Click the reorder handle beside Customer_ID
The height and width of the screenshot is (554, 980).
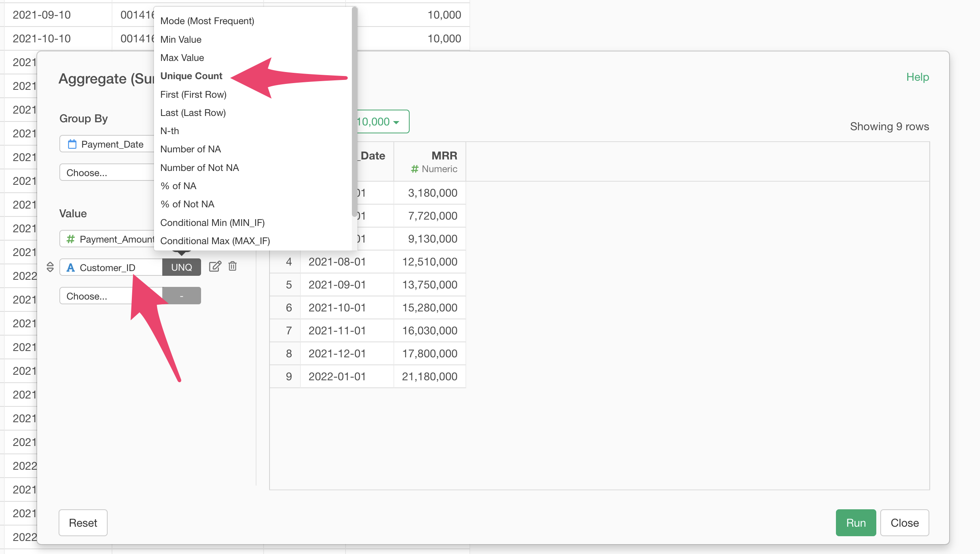click(x=50, y=267)
